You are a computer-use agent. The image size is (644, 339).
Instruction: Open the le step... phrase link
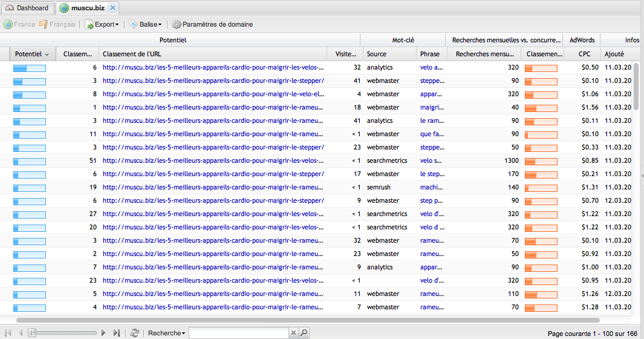coord(432,174)
